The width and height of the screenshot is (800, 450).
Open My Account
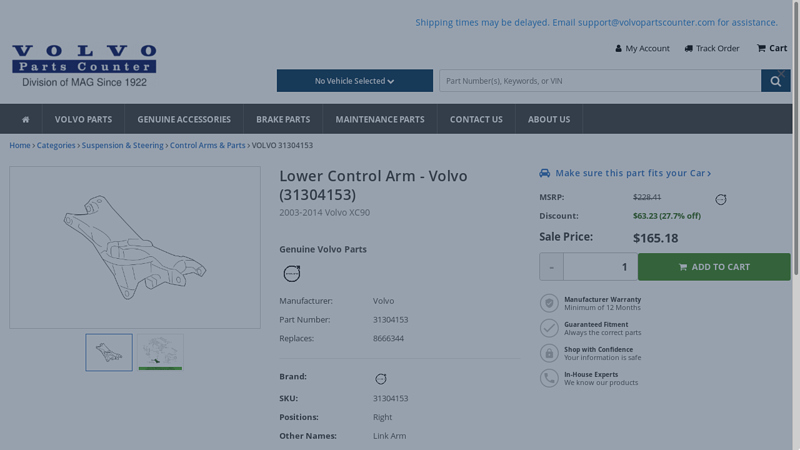[642, 48]
